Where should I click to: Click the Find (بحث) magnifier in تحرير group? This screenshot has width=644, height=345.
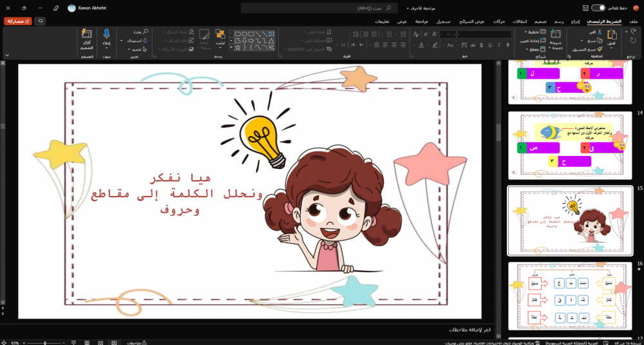pos(146,31)
